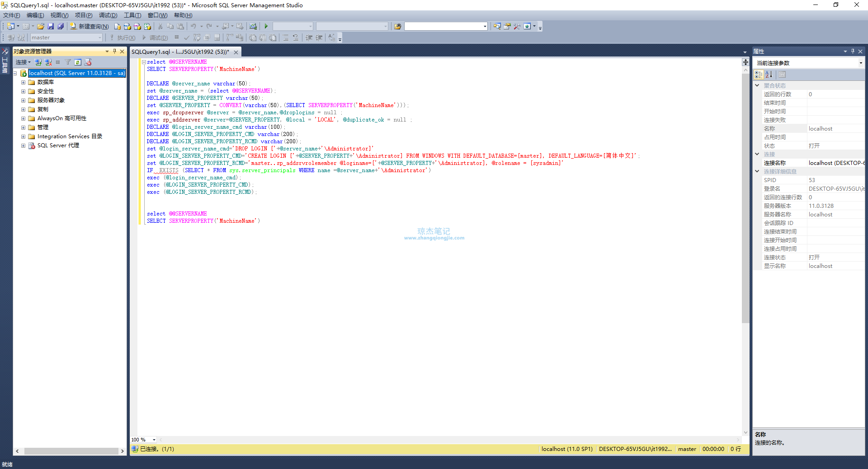This screenshot has height=469, width=868.
Task: Click the Database Engine Query document icon
Action: (117, 27)
